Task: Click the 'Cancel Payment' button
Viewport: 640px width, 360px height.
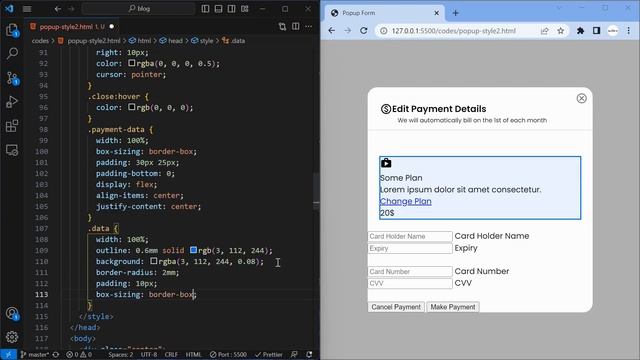Action: [x=396, y=307]
